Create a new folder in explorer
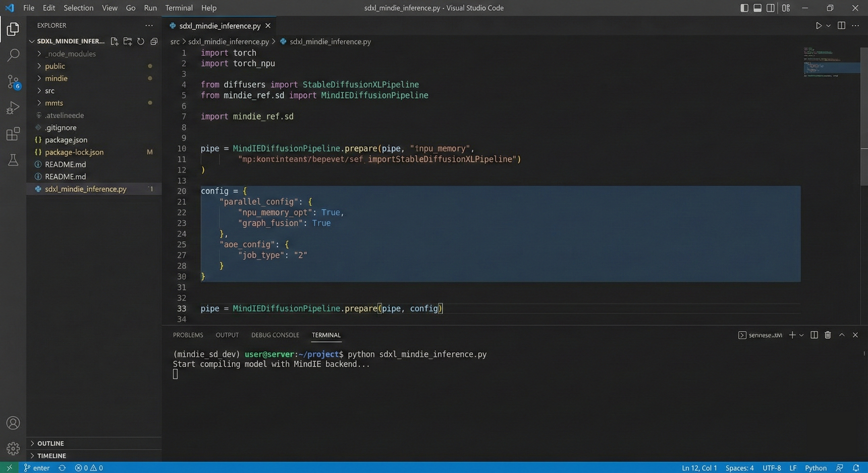This screenshot has height=473, width=868. (x=128, y=41)
